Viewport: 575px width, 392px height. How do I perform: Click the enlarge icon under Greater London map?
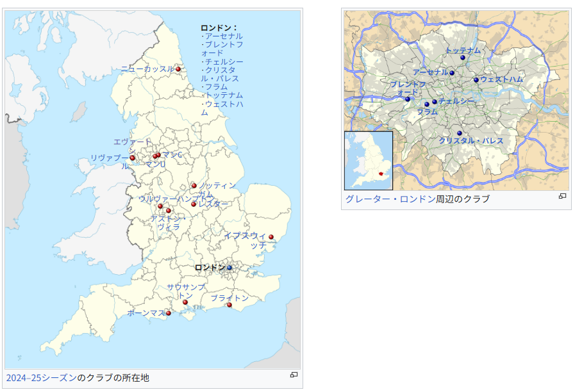coord(562,196)
